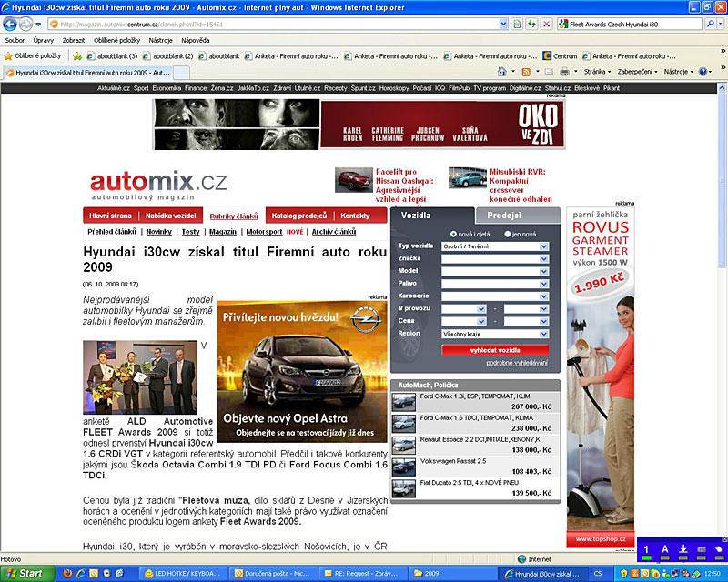Open the Karoserie dropdown
Viewport: 728px width, 582px height.
[x=495, y=296]
